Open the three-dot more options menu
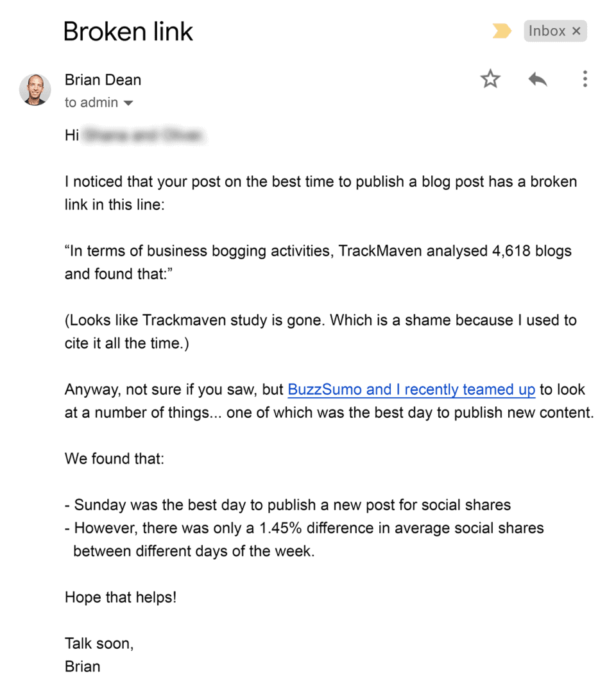This screenshot has width=616, height=695. (x=585, y=78)
